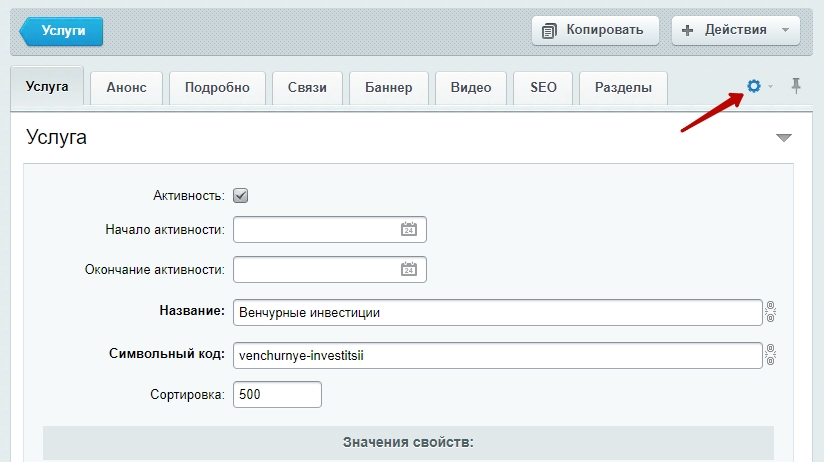The height and width of the screenshot is (462, 824).
Task: Click link icon next to Название field
Action: [770, 312]
